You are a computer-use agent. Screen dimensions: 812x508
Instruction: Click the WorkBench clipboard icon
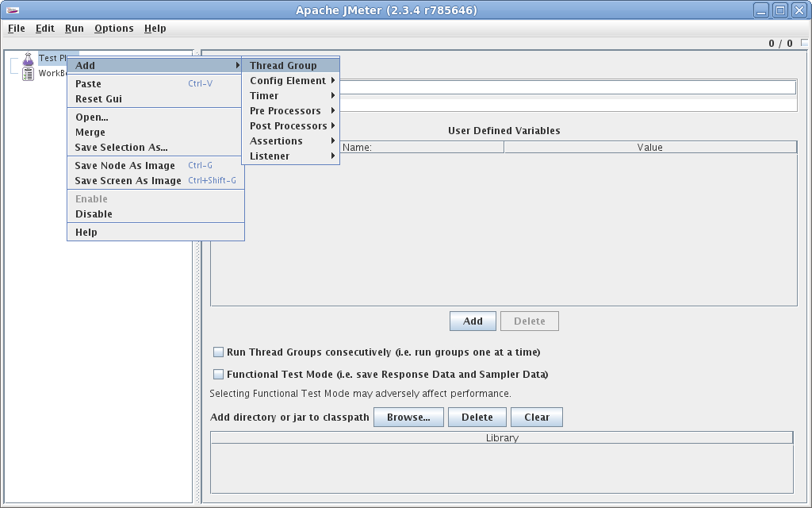28,74
